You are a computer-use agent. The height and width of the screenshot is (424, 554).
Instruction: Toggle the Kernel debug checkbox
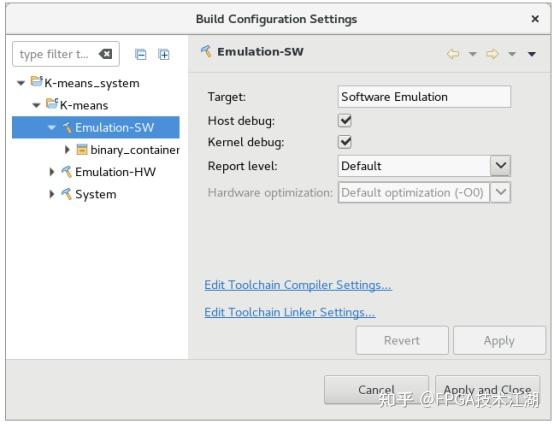tap(345, 142)
